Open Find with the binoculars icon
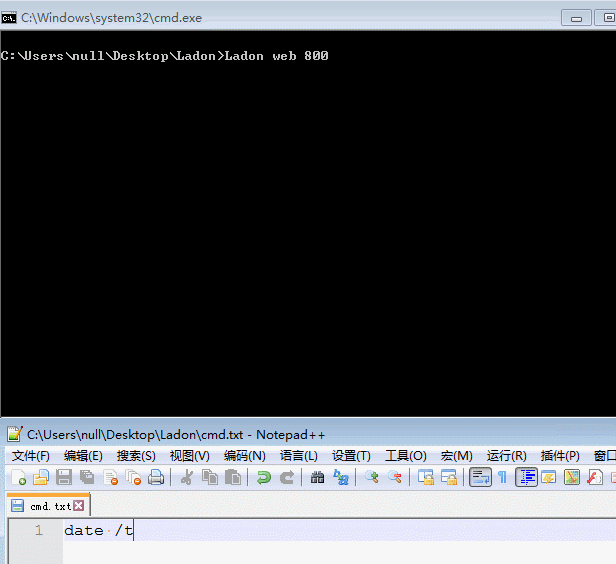Screen dimensions: 616x564 [317, 478]
